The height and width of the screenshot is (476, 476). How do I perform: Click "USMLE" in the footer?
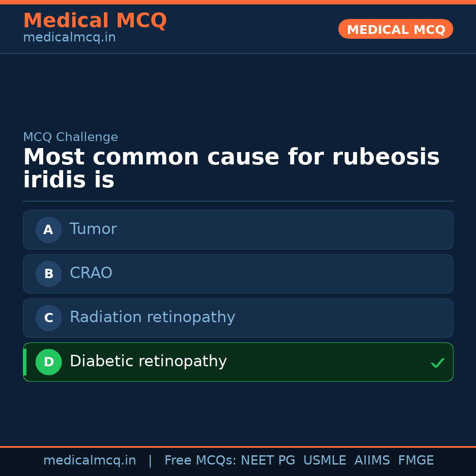point(324,461)
